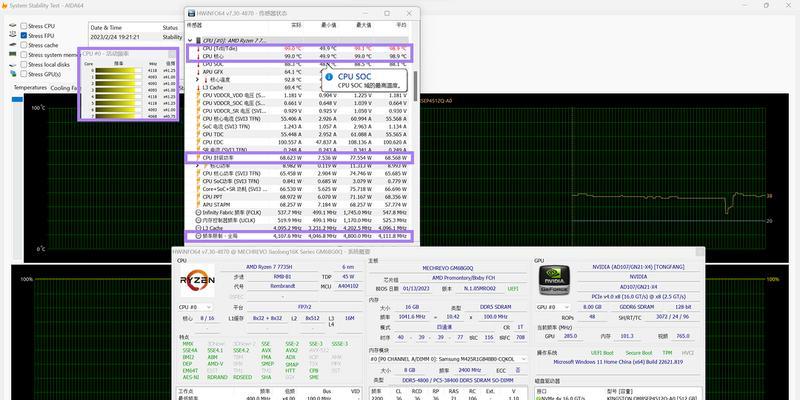Select the CPU TDC sensor row

[x=299, y=134]
